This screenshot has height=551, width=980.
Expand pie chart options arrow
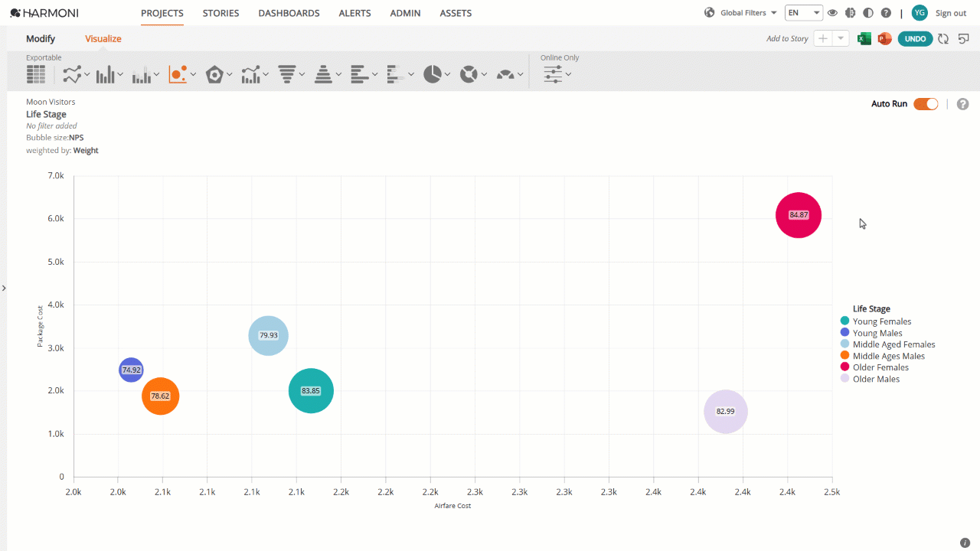pos(448,74)
